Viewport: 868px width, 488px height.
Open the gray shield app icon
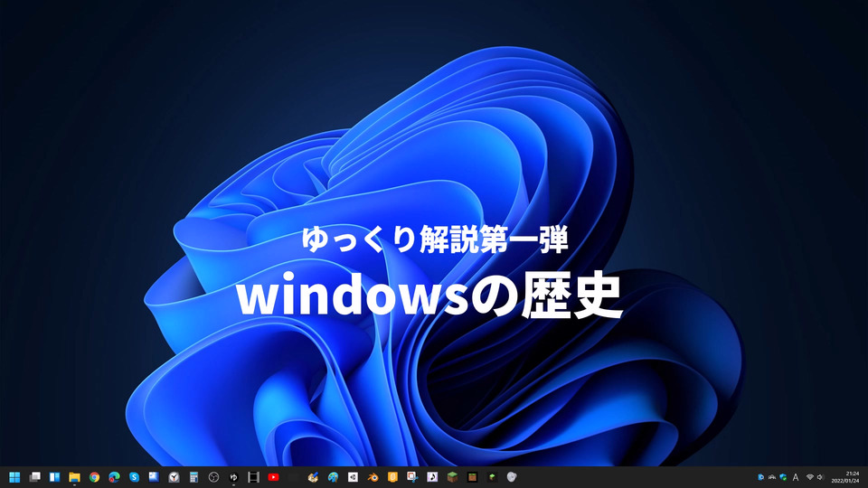pyautogui.click(x=512, y=477)
